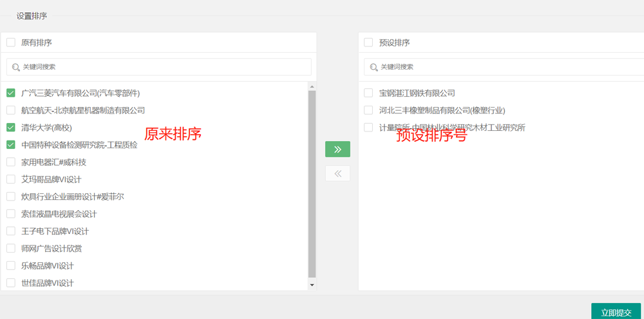Viewport: 644px width, 319px height.
Task: Uncheck 广汽三菱汽车有限公司(汽车零部件)
Action: pyautogui.click(x=11, y=93)
